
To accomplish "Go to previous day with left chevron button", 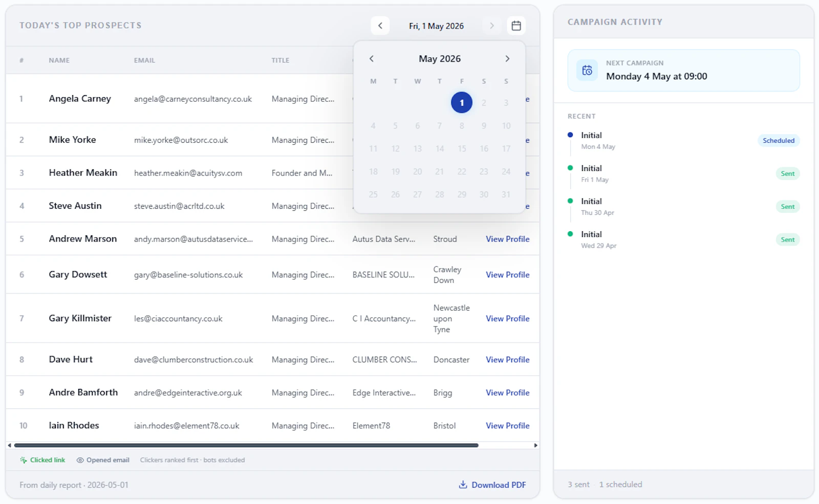I will pyautogui.click(x=380, y=26).
